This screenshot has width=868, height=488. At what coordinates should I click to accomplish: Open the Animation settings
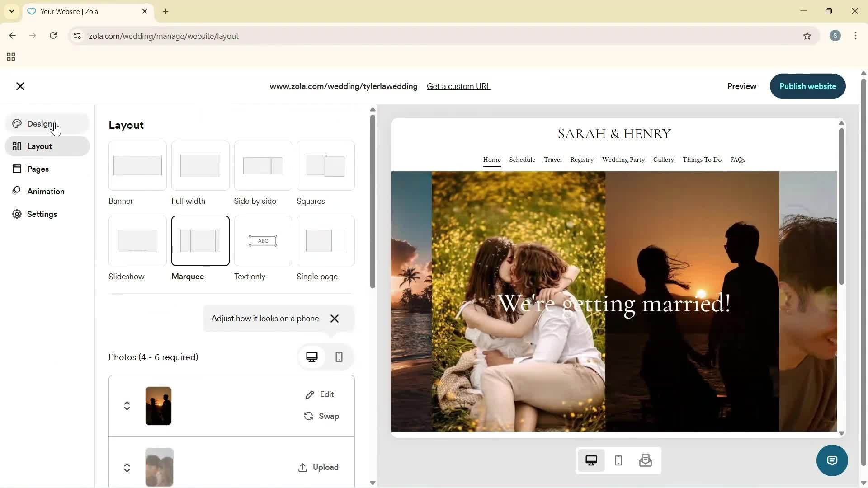[x=45, y=191]
